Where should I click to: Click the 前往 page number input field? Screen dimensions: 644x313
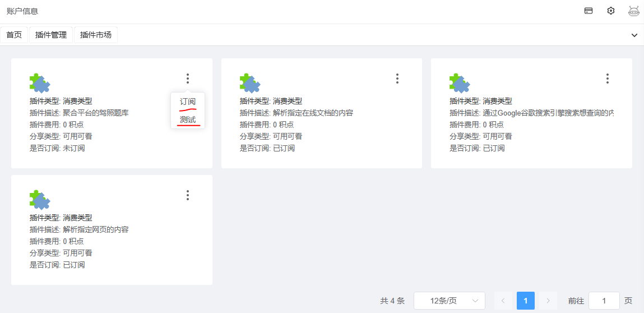coord(604,301)
